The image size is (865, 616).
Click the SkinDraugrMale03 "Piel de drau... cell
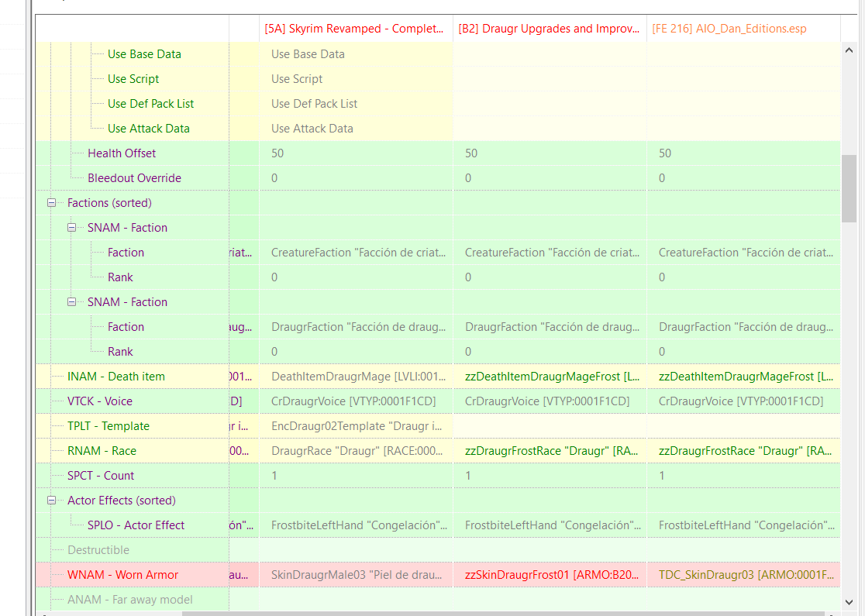click(x=356, y=575)
